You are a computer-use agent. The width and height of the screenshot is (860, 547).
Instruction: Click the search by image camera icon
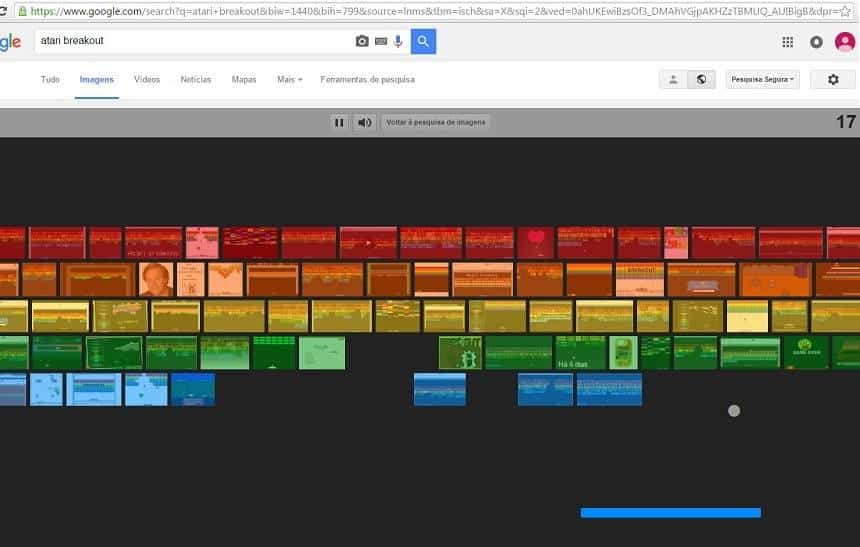[x=362, y=41]
